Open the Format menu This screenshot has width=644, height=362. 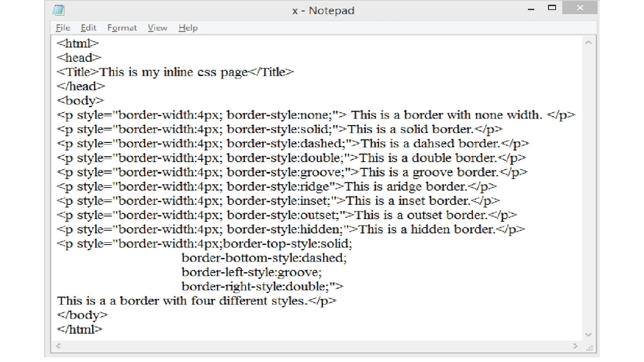pyautogui.click(x=122, y=28)
